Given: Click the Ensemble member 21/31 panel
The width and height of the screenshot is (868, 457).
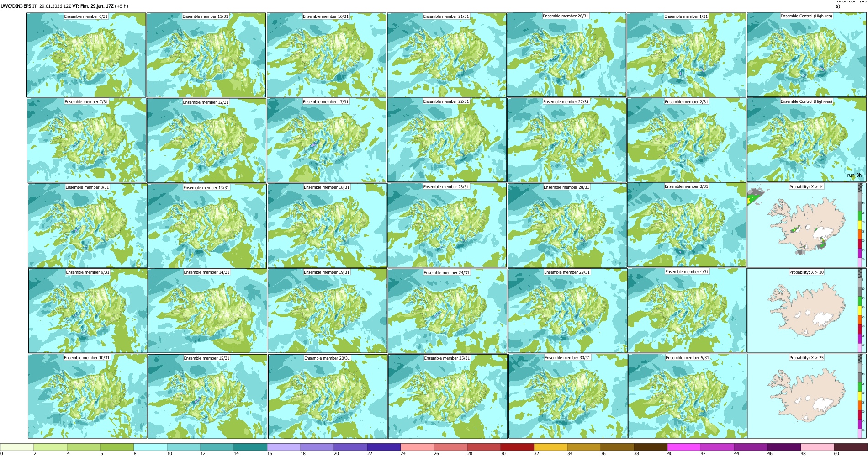Looking at the screenshot, I should tap(447, 55).
